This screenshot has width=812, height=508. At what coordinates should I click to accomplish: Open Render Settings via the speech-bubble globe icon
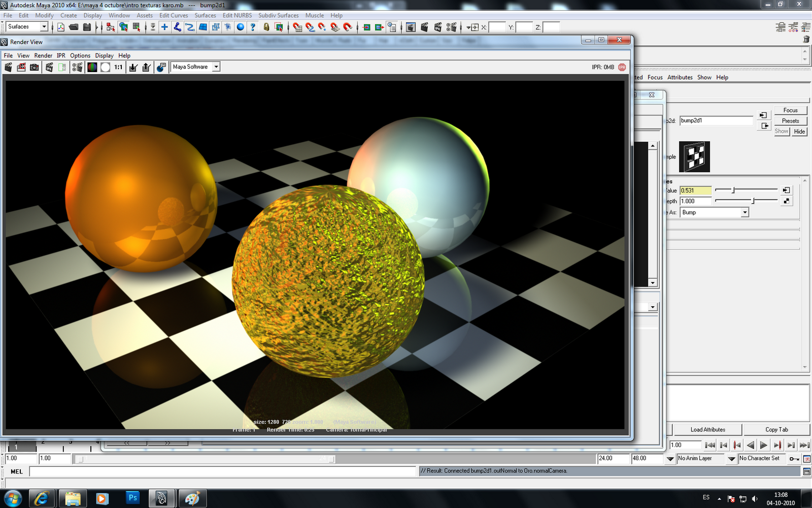click(x=161, y=67)
